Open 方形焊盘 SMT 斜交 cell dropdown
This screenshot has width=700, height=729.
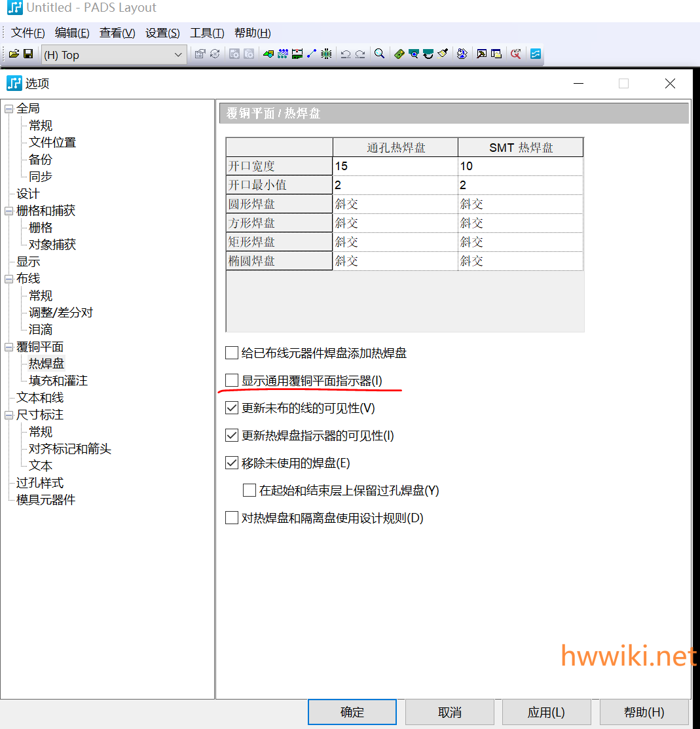click(x=521, y=223)
